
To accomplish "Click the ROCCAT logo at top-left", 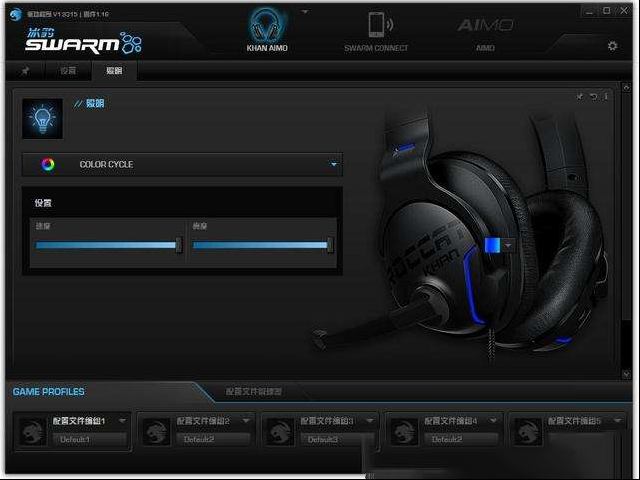I will (x=16, y=14).
